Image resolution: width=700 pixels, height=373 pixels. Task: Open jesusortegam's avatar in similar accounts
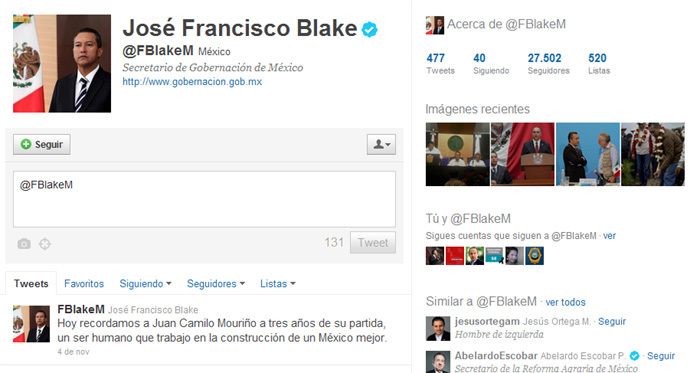438,328
